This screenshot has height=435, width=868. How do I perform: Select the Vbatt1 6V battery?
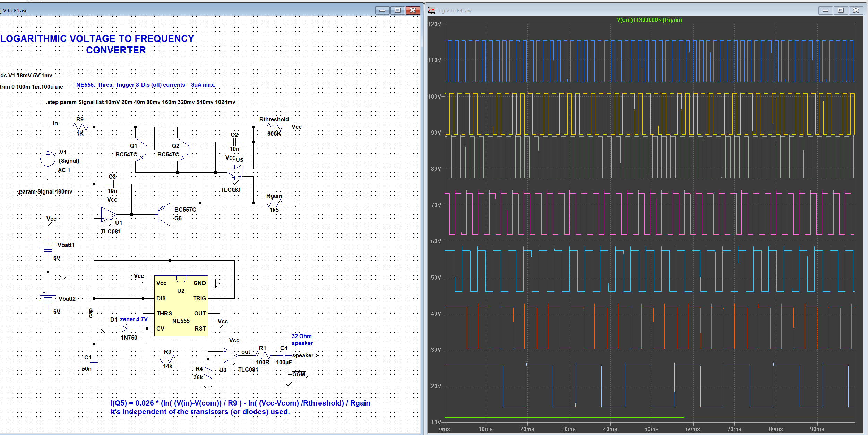pos(48,246)
